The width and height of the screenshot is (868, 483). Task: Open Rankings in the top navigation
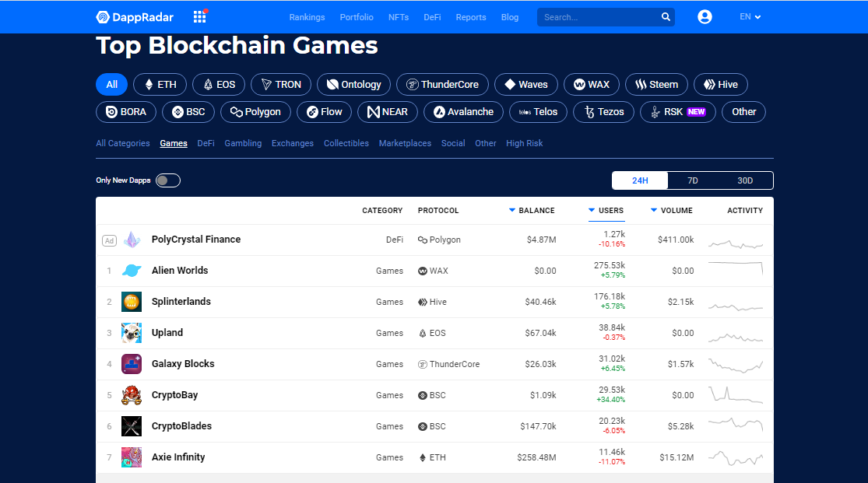307,17
